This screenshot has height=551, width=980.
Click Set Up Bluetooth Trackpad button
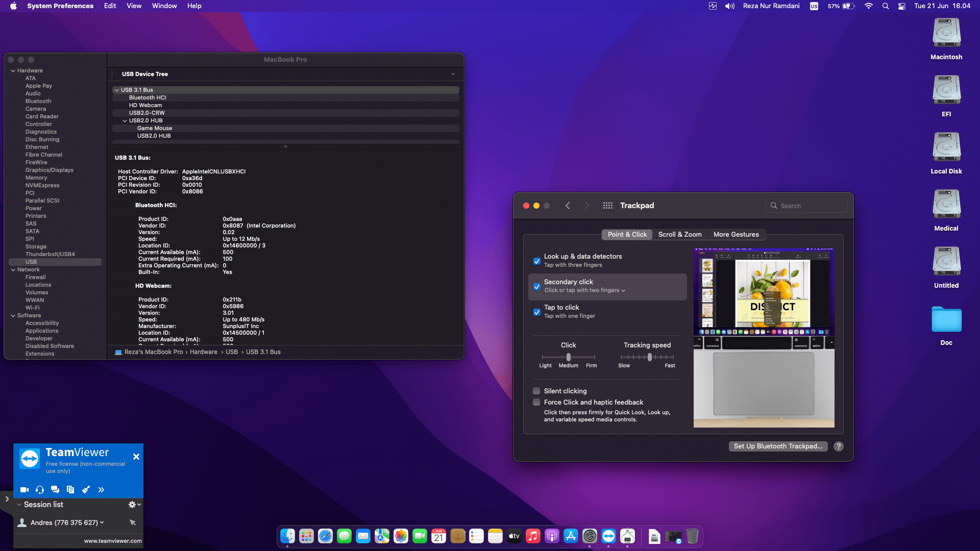click(x=778, y=446)
